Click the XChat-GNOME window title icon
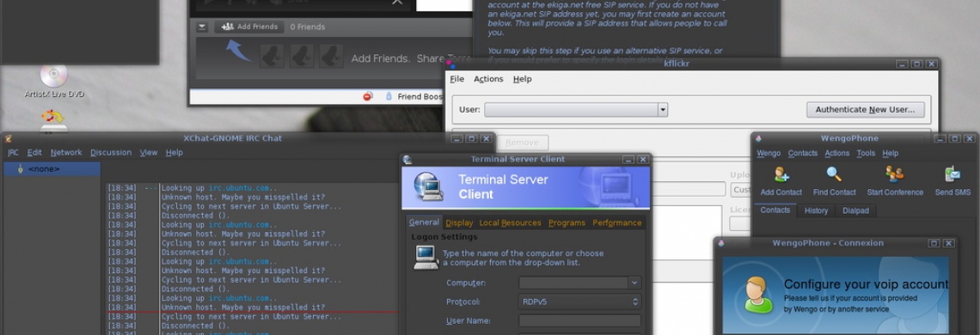 8,139
